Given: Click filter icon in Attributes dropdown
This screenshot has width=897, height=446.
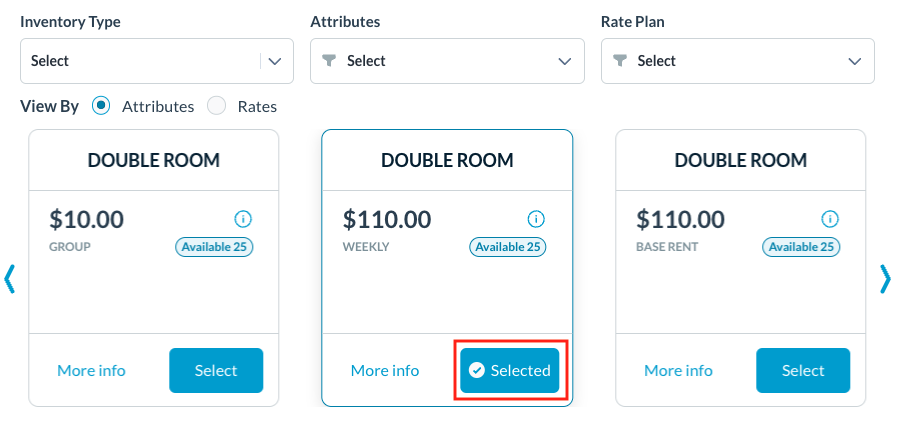Looking at the screenshot, I should (x=328, y=61).
